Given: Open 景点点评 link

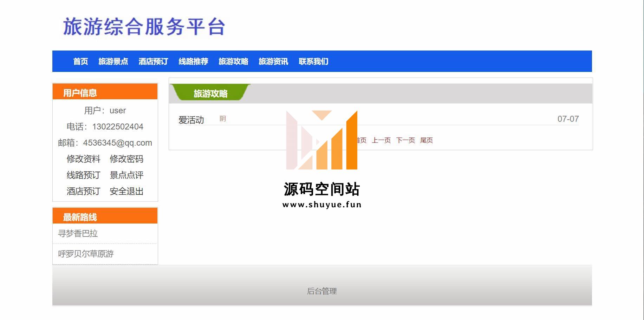Looking at the screenshot, I should tap(126, 175).
